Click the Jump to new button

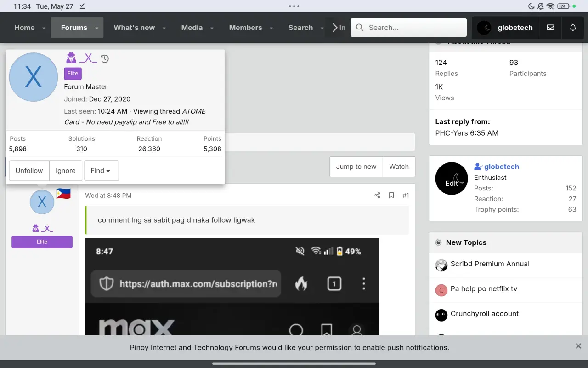[356, 167]
